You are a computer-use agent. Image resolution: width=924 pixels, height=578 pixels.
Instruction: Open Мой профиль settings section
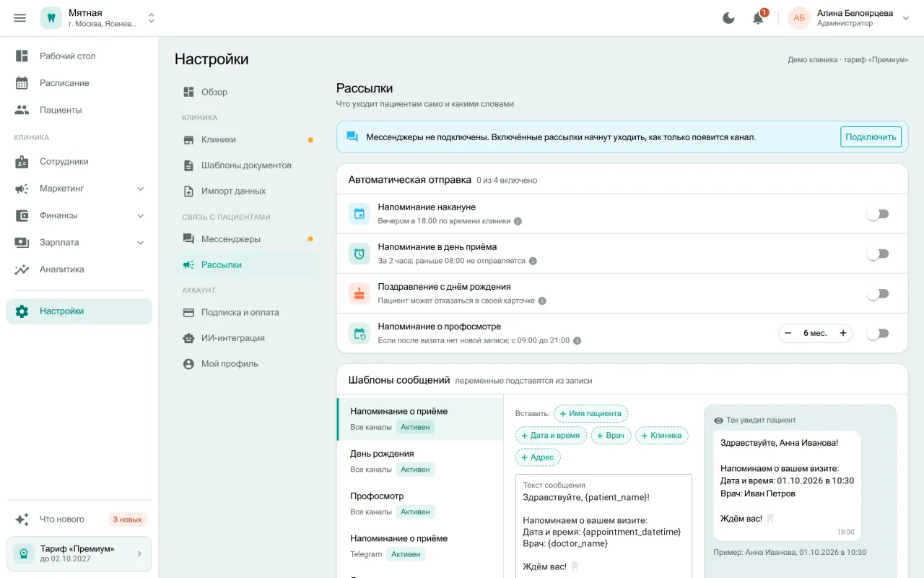pyautogui.click(x=247, y=364)
